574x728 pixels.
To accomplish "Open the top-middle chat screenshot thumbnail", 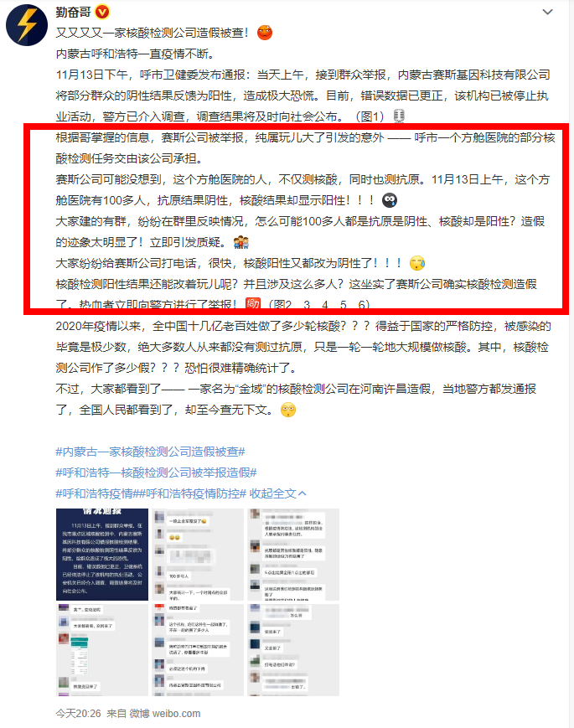I will click(x=198, y=555).
